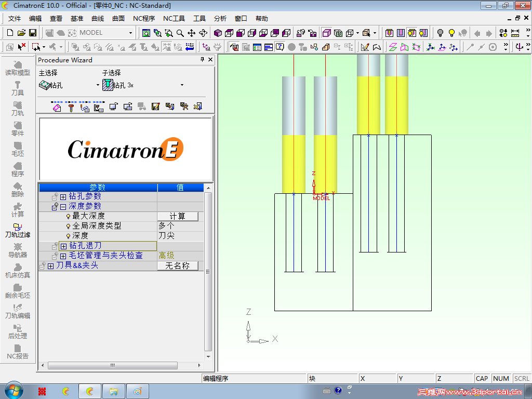Click 机床仿真 in the NC guide sidebar
The height and width of the screenshot is (399, 532).
pos(18,271)
